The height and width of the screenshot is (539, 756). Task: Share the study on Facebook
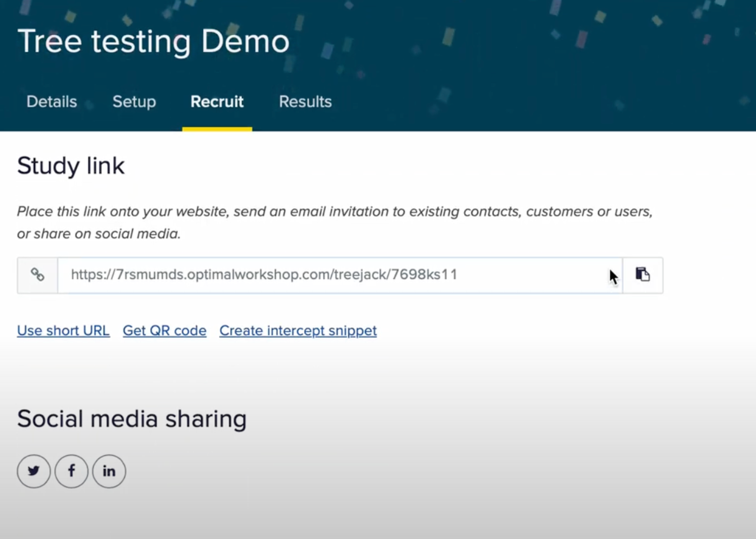coord(71,471)
